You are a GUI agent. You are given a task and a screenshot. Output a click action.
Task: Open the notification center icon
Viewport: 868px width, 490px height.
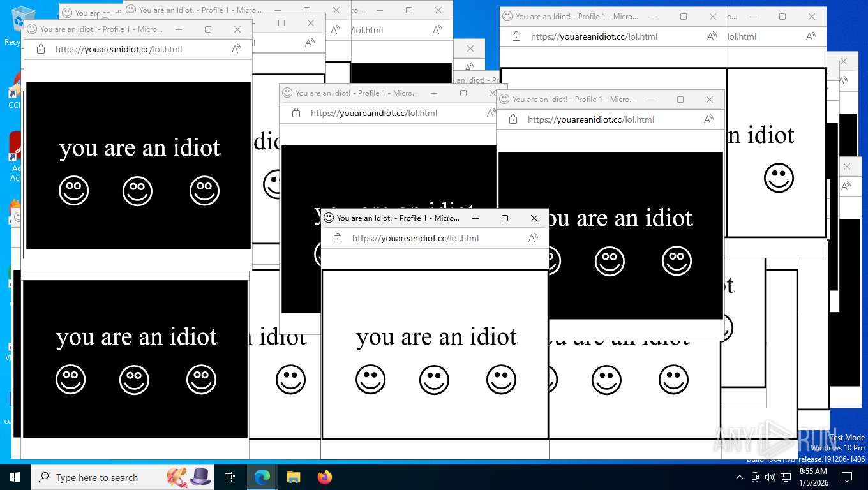(x=847, y=477)
